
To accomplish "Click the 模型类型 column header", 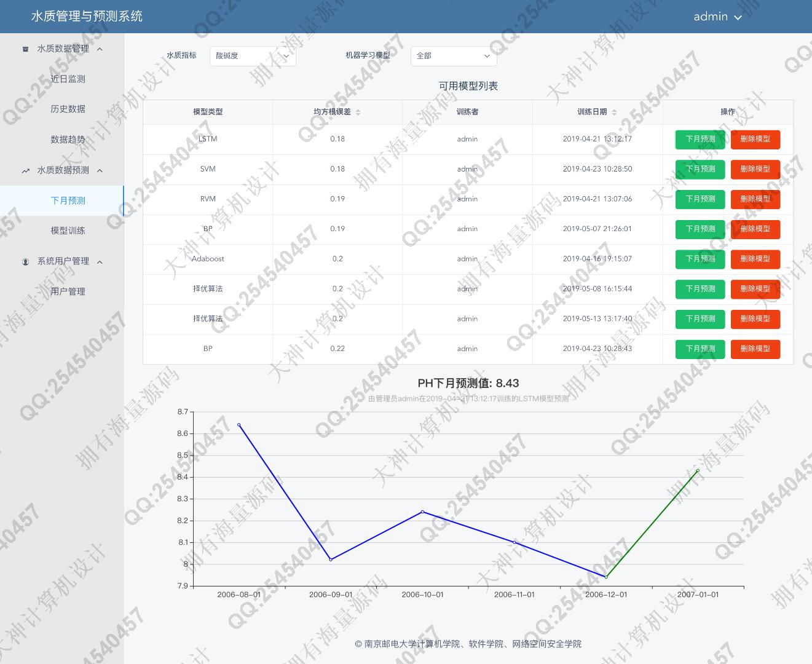I will 208,112.
